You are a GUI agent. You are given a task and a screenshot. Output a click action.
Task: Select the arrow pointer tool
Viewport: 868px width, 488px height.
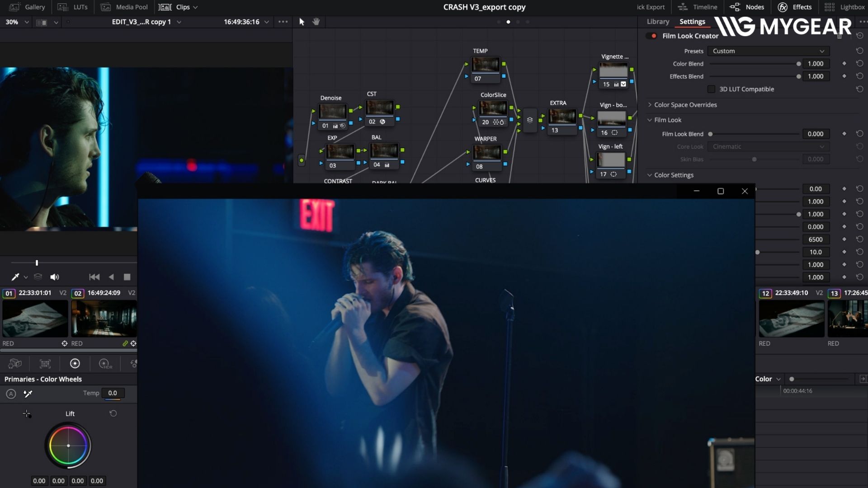pyautogui.click(x=302, y=22)
